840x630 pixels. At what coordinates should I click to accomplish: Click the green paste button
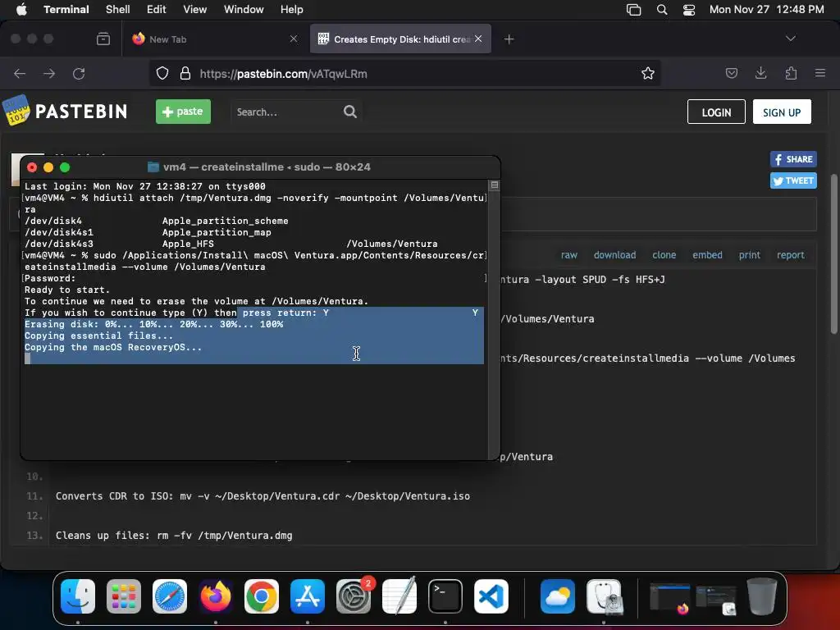coord(183,112)
